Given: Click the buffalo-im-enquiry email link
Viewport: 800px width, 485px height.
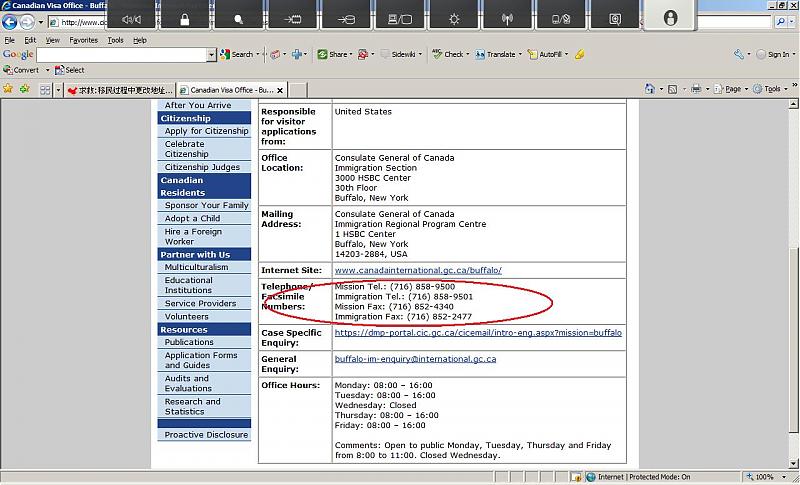Looking at the screenshot, I should tap(415, 359).
